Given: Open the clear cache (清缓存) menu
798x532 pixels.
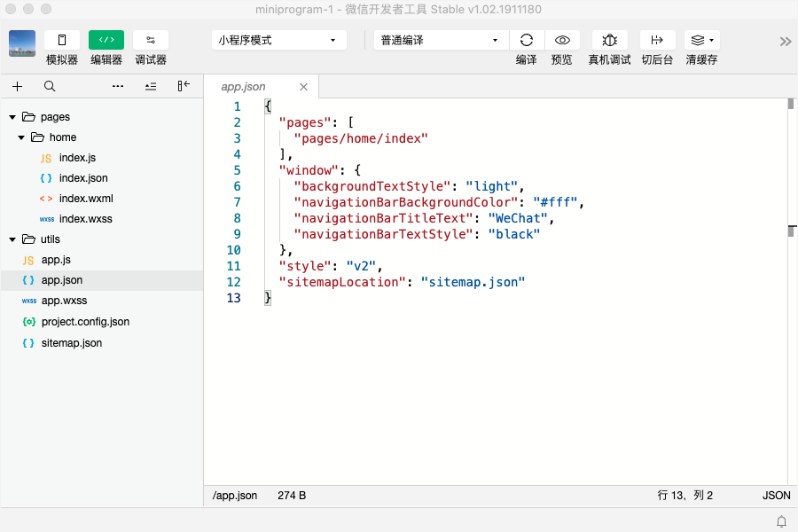Looking at the screenshot, I should pos(702,40).
